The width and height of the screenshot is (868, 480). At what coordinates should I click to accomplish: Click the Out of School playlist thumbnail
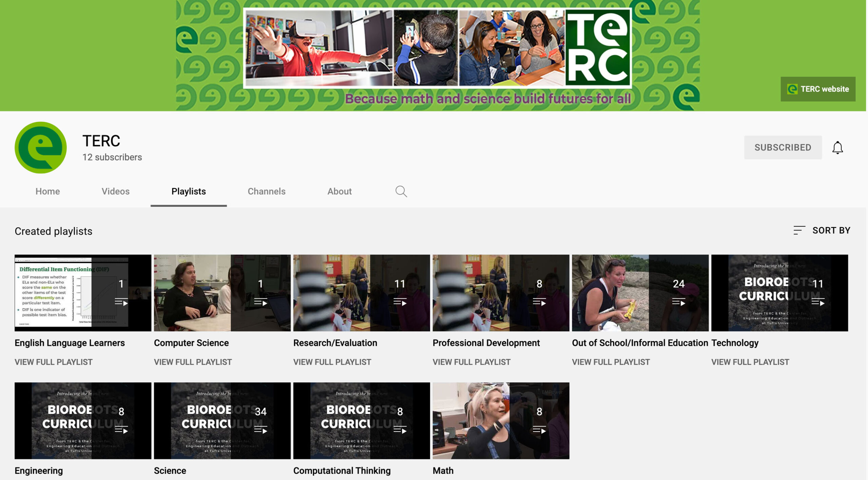(640, 293)
